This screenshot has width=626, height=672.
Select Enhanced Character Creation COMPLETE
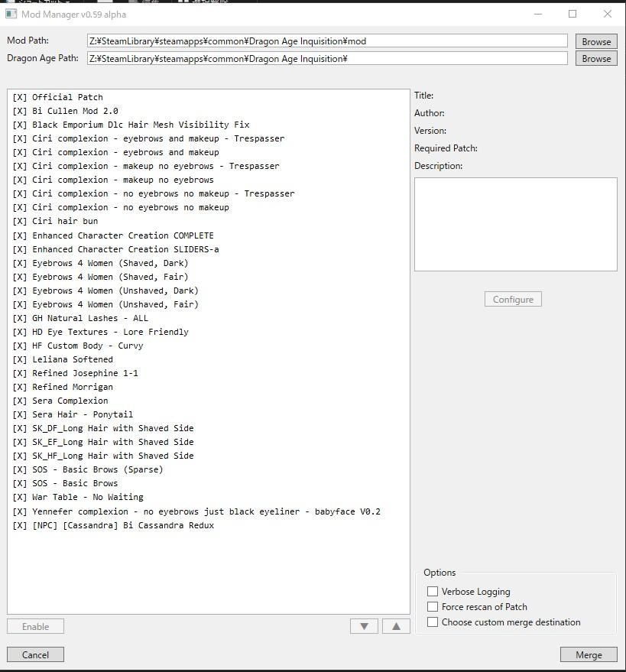tap(113, 235)
